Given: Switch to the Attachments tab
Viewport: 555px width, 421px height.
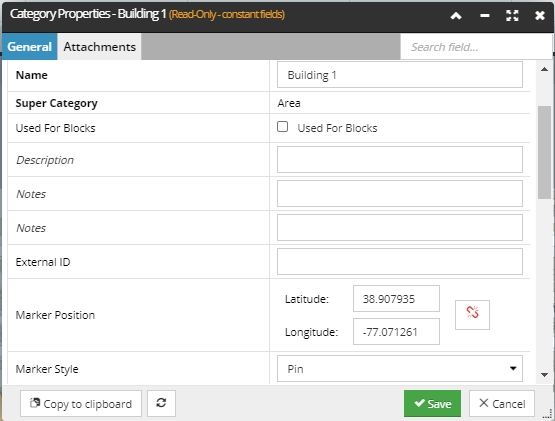Looking at the screenshot, I should (99, 47).
